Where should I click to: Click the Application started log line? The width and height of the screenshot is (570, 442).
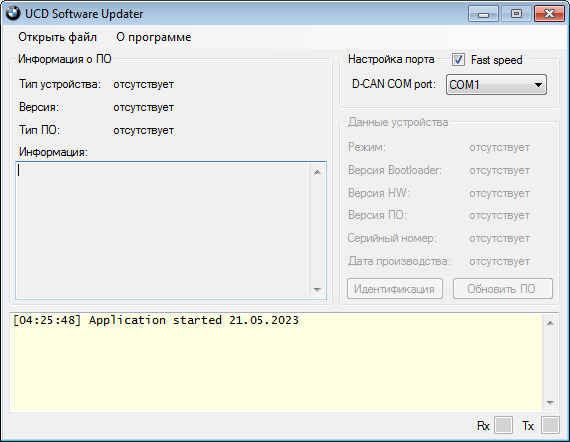coord(156,320)
